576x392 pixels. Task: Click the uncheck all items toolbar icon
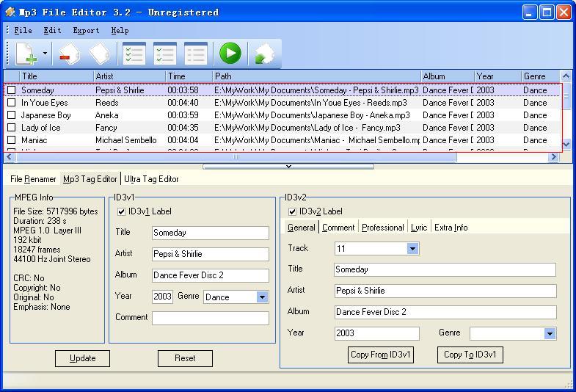[x=196, y=54]
